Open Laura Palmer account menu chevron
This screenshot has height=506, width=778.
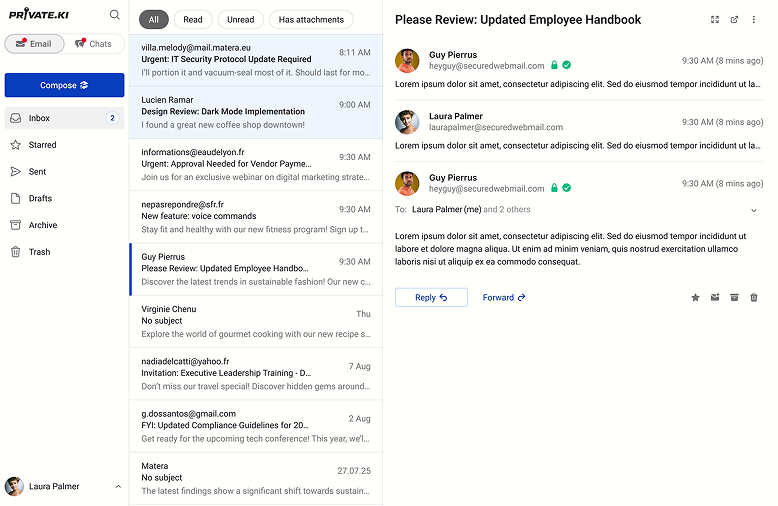coord(119,487)
